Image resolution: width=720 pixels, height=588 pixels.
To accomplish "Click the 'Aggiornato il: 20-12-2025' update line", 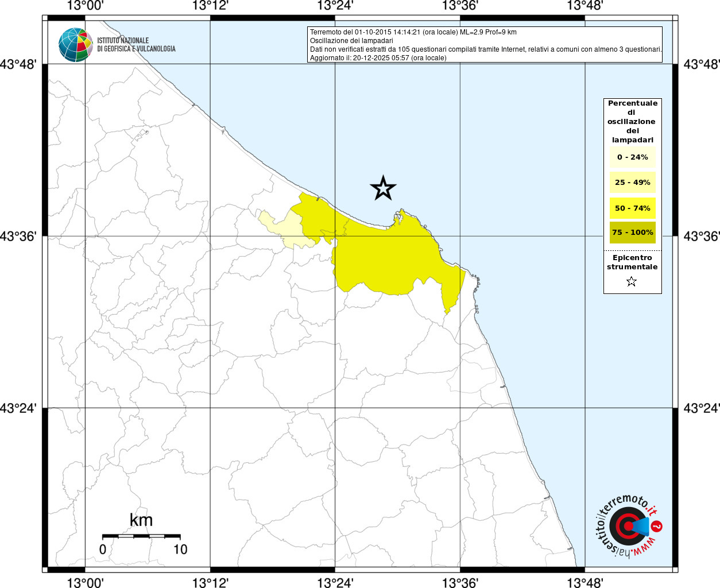I will 378,58.
